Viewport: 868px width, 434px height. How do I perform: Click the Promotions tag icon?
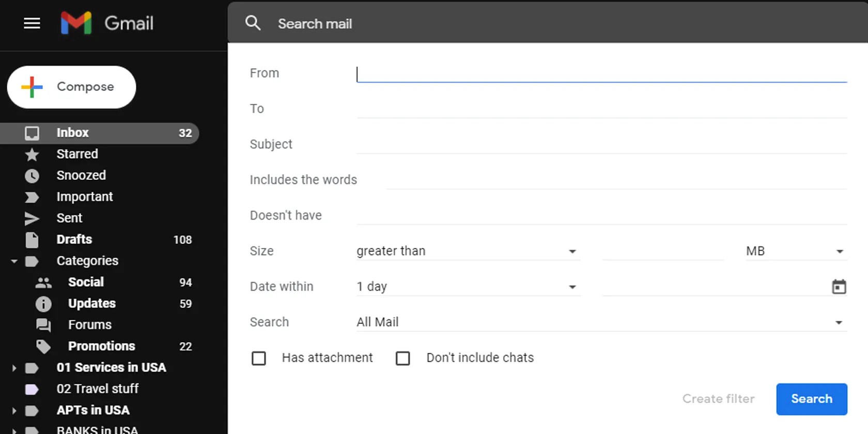pos(43,347)
